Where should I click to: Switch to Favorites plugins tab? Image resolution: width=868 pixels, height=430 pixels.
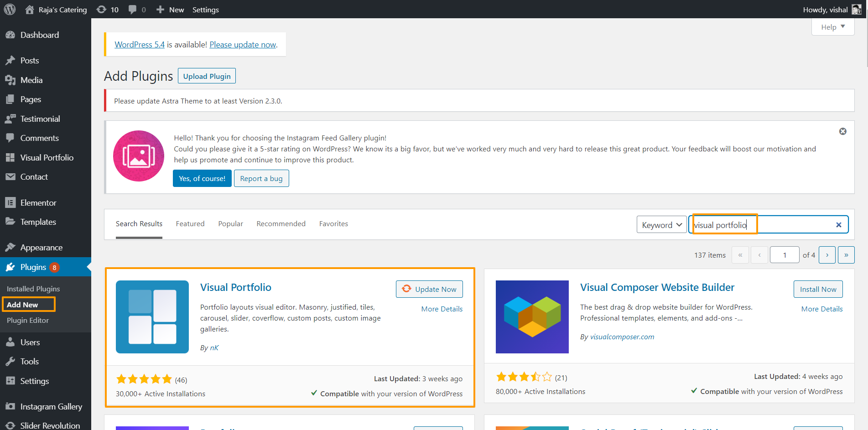coord(333,224)
